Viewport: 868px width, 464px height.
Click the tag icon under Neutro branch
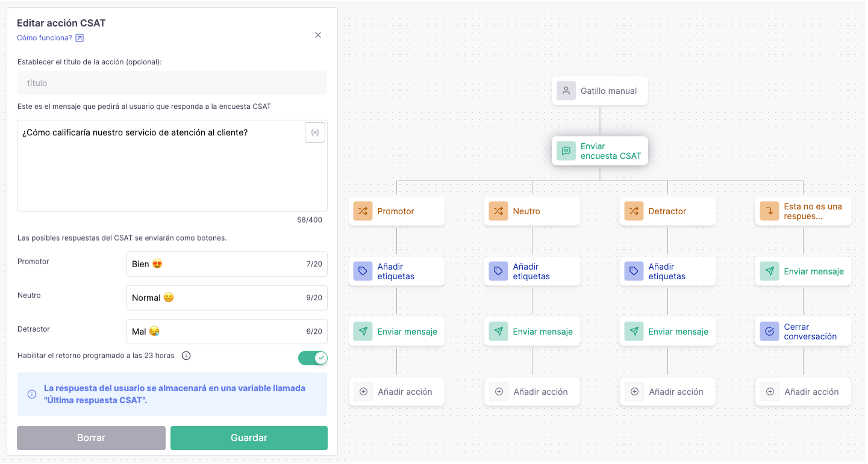498,271
